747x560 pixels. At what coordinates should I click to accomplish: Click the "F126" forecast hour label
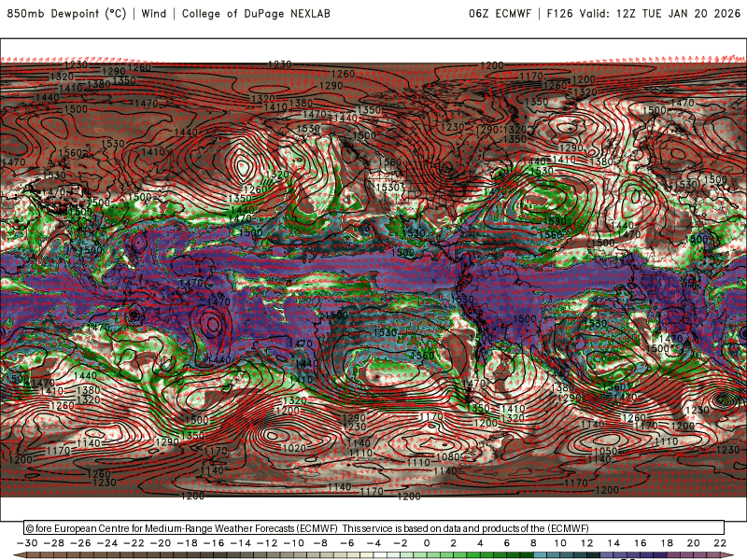click(559, 13)
